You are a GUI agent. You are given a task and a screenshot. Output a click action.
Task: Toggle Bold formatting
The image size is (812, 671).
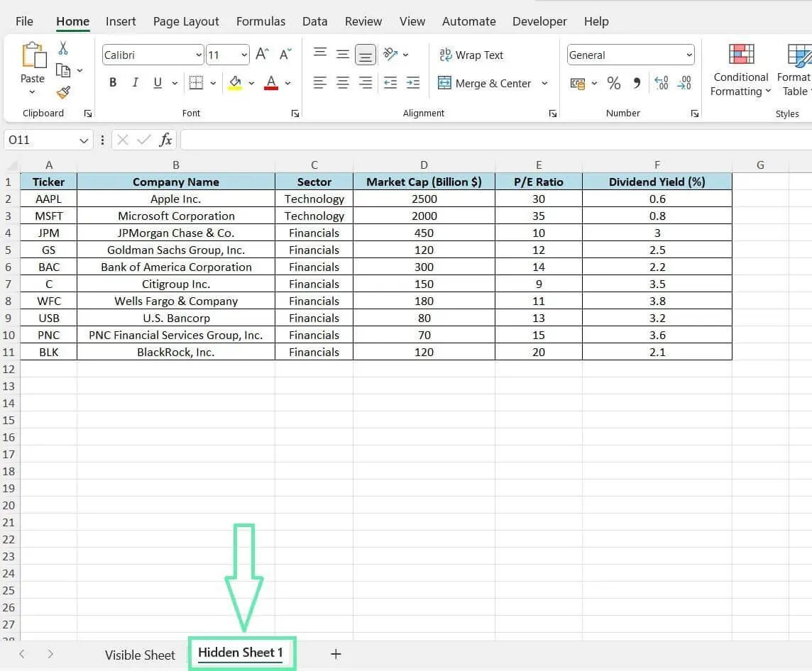tap(112, 83)
